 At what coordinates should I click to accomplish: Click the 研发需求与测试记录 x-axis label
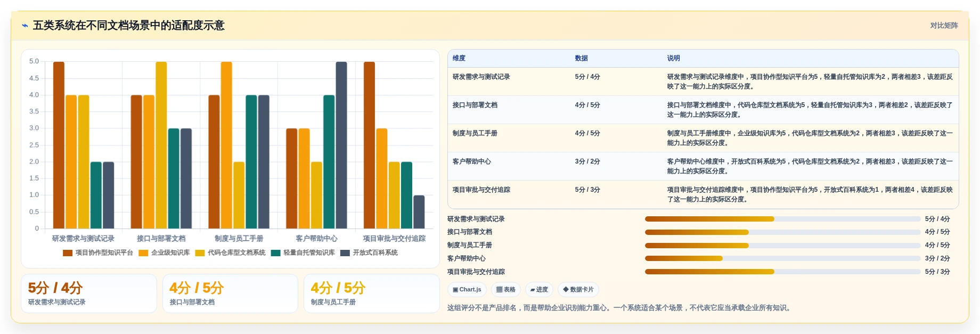click(x=83, y=239)
